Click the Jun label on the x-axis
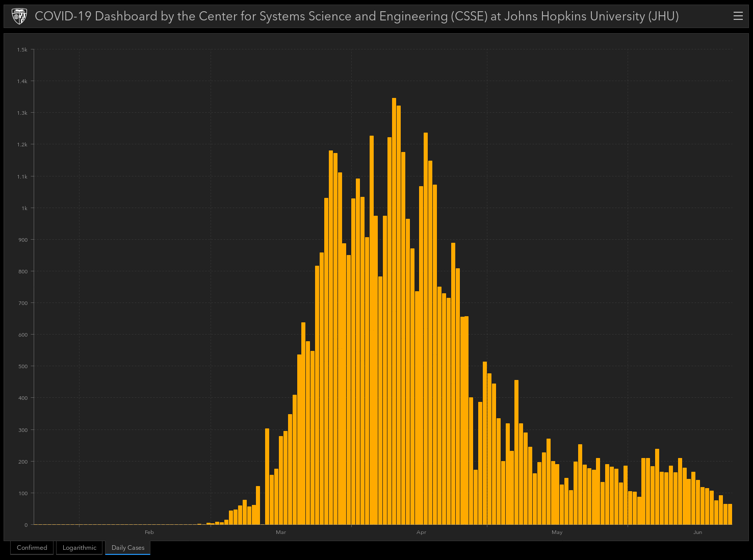Screen dimensions: 753x560 pos(697,532)
